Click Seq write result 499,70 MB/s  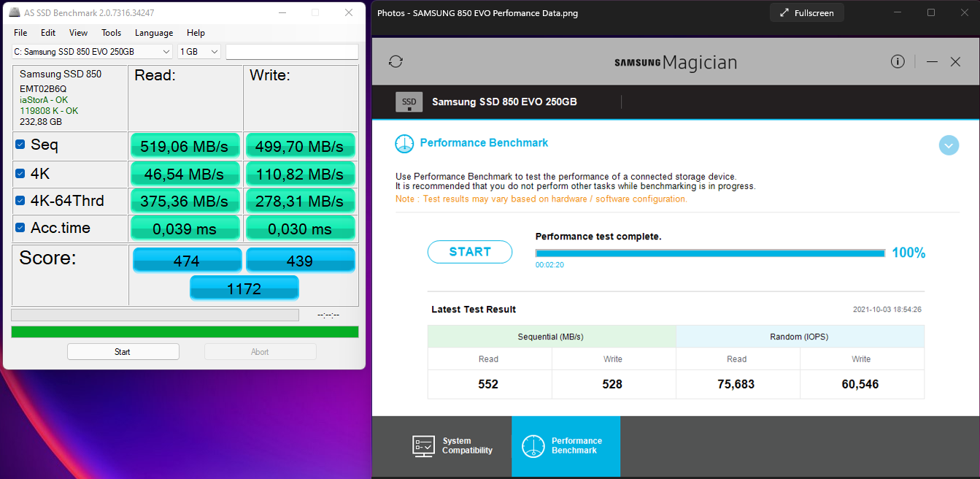point(300,146)
